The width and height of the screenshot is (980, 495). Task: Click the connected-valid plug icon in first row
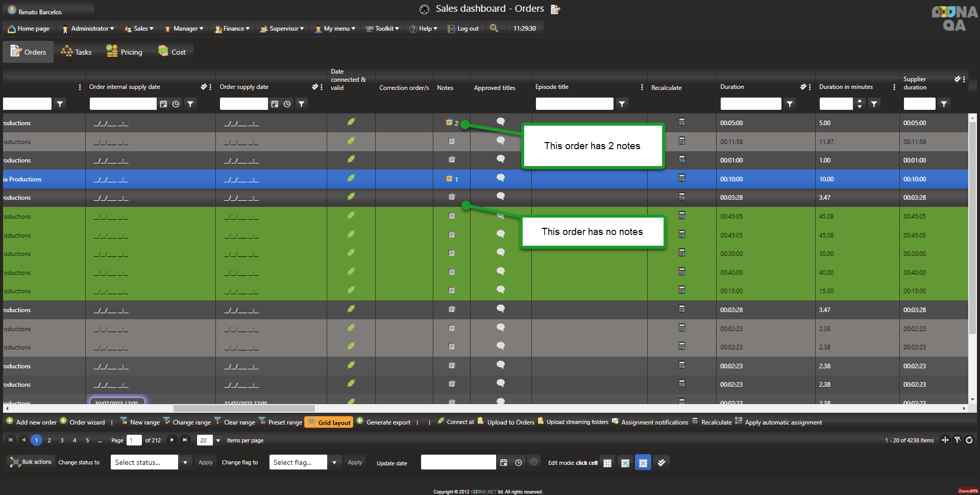coord(351,122)
